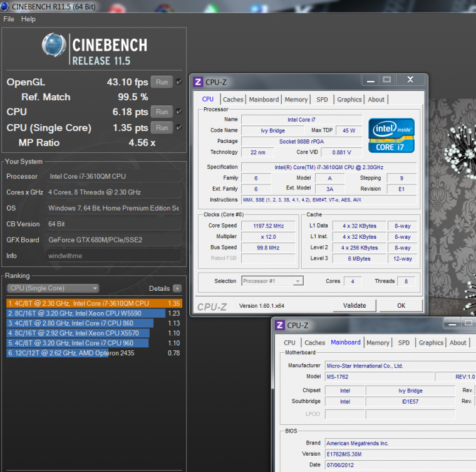
Task: Select the Intel Xeon CPU W5590 ranking bar
Action: 80,313
